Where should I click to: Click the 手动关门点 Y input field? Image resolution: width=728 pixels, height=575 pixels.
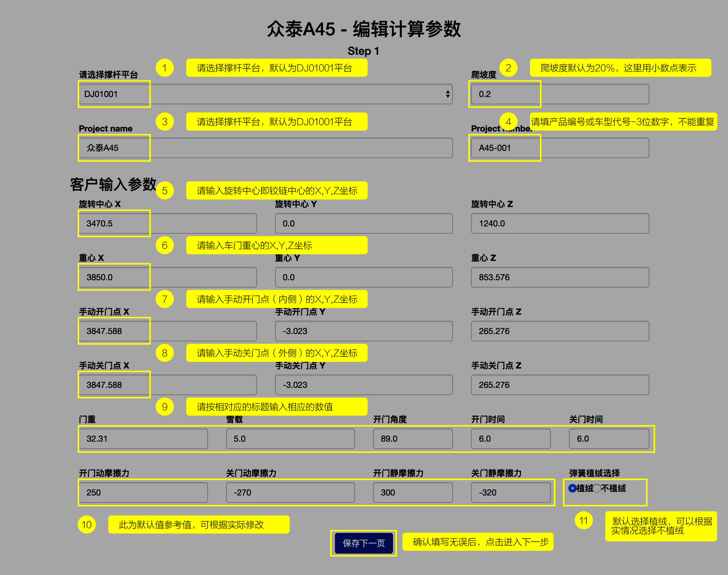tap(364, 385)
